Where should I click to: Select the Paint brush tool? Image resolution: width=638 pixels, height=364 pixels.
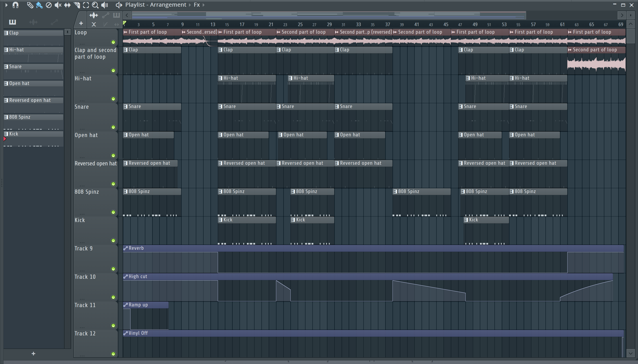coord(39,5)
